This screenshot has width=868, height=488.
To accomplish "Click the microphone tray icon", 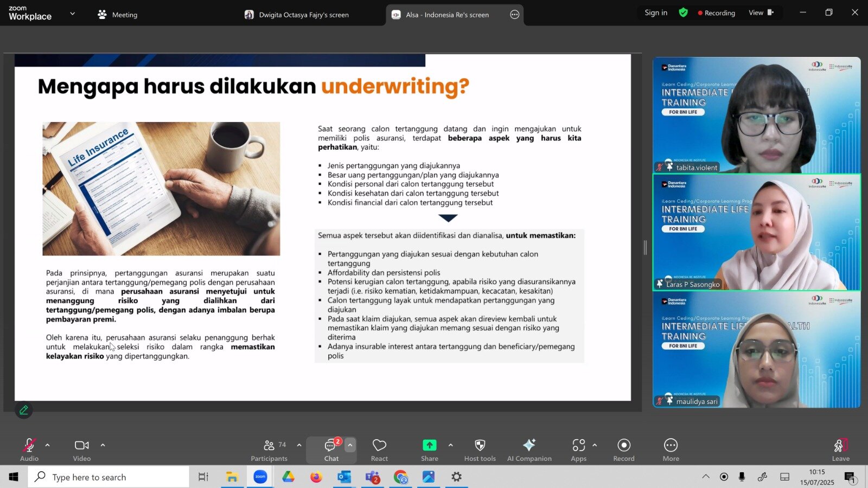I will (742, 477).
